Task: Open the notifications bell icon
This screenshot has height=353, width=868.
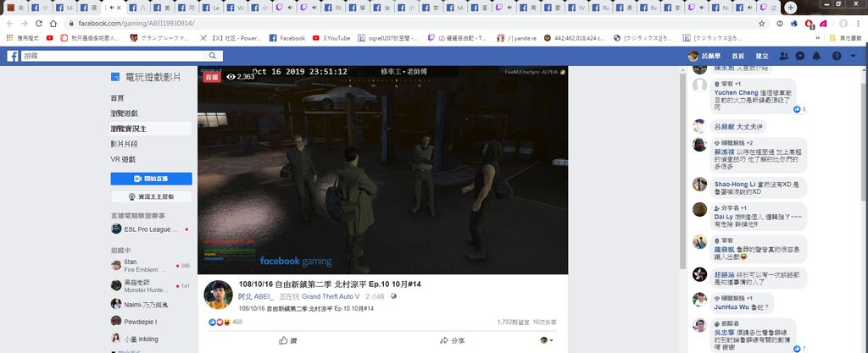Action: (816, 56)
